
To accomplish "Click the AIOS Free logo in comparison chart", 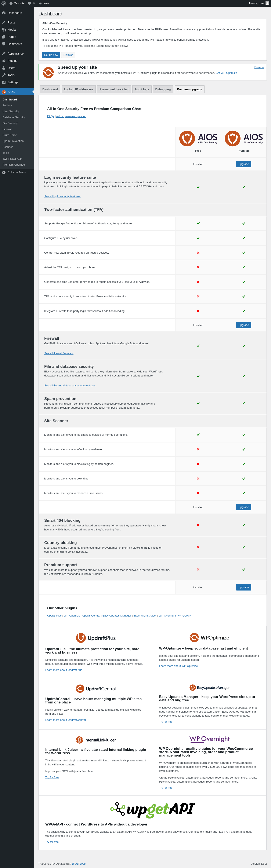I will tap(198, 139).
